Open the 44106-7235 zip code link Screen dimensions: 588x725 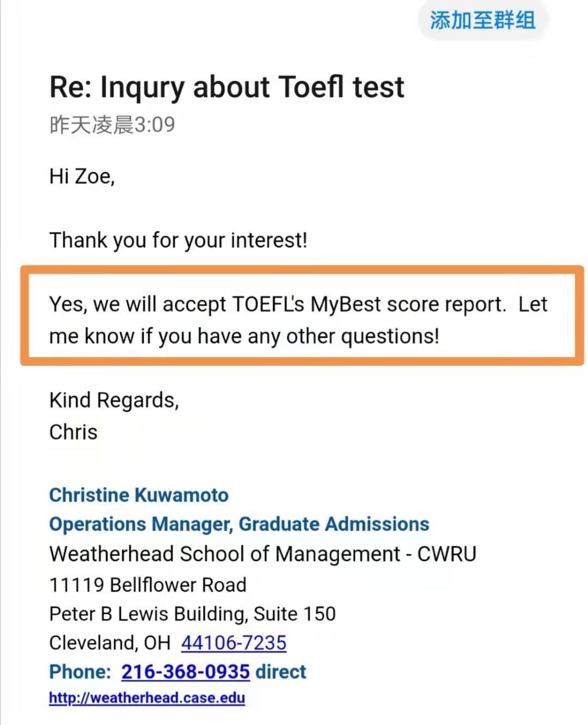click(x=234, y=643)
